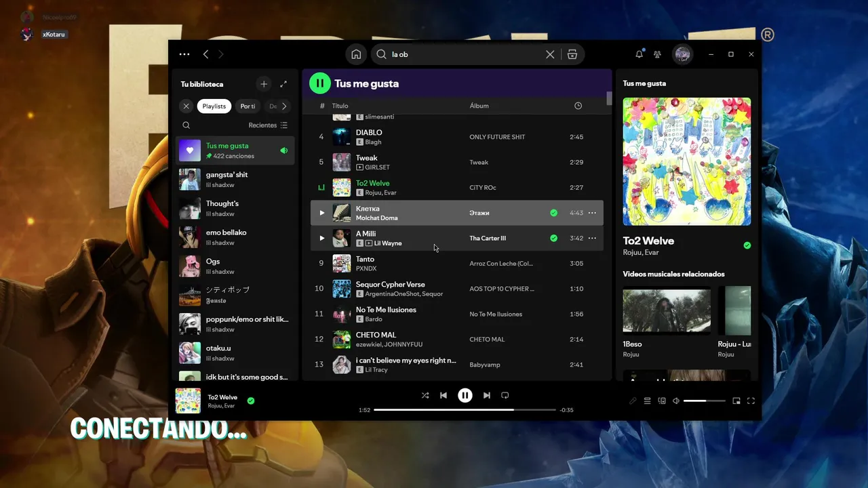The image size is (868, 488).
Task: Open the 'otaku.u' playlist
Action: pyautogui.click(x=235, y=353)
